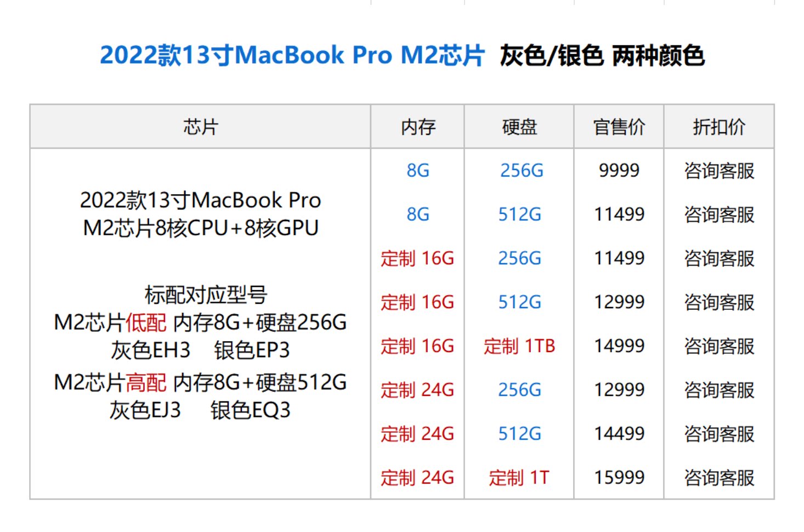This screenshot has width=804, height=532.
Task: Select the "官售价" column header
Action: pyautogui.click(x=619, y=127)
